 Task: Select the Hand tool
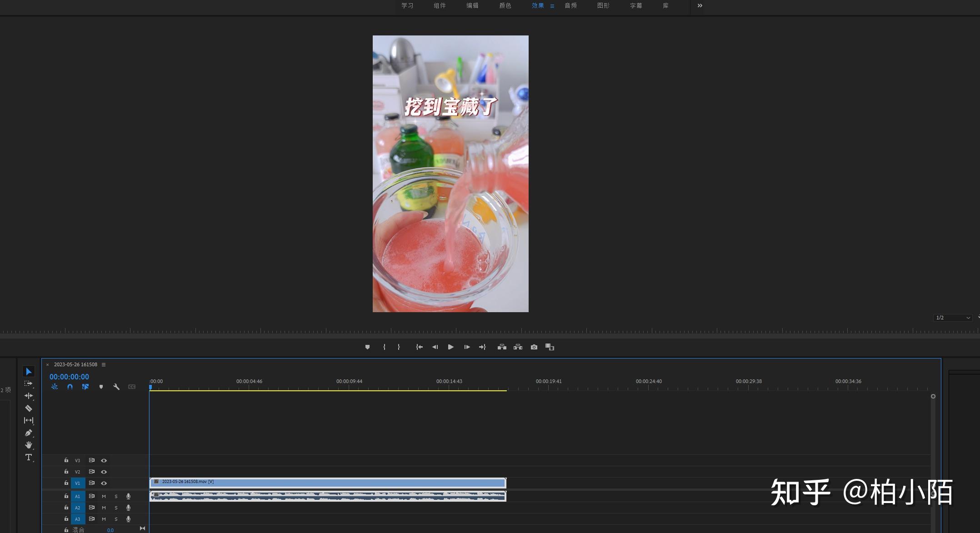click(x=28, y=445)
